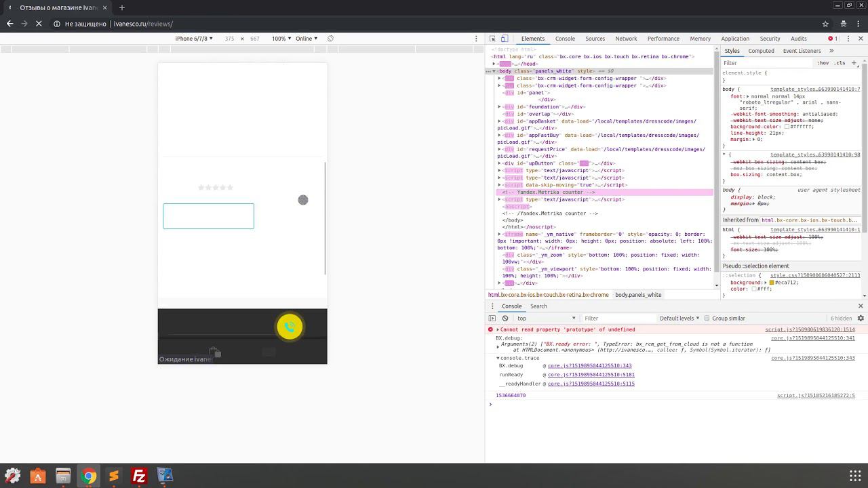Open the Audits tab
Screen dimensions: 868x488
pyautogui.click(x=799, y=39)
